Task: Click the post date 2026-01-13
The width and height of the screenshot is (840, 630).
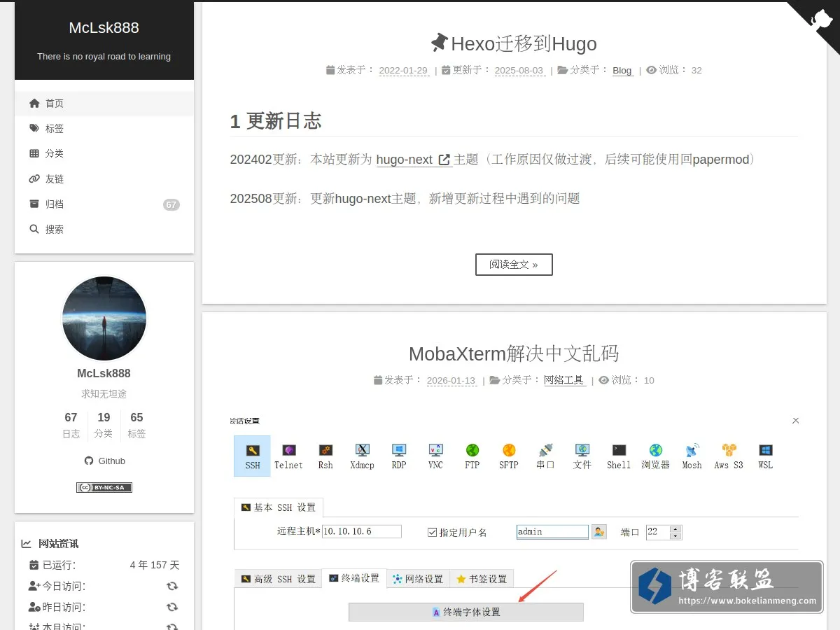Action: (x=451, y=380)
